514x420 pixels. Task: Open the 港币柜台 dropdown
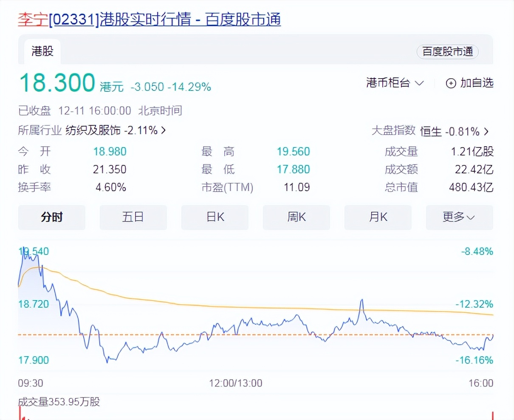pyautogui.click(x=395, y=83)
